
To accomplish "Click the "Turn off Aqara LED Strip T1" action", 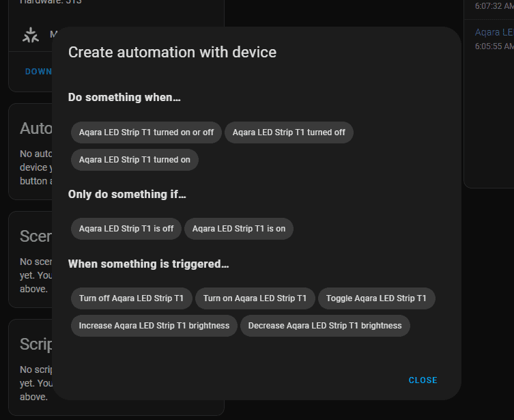I will [x=131, y=298].
